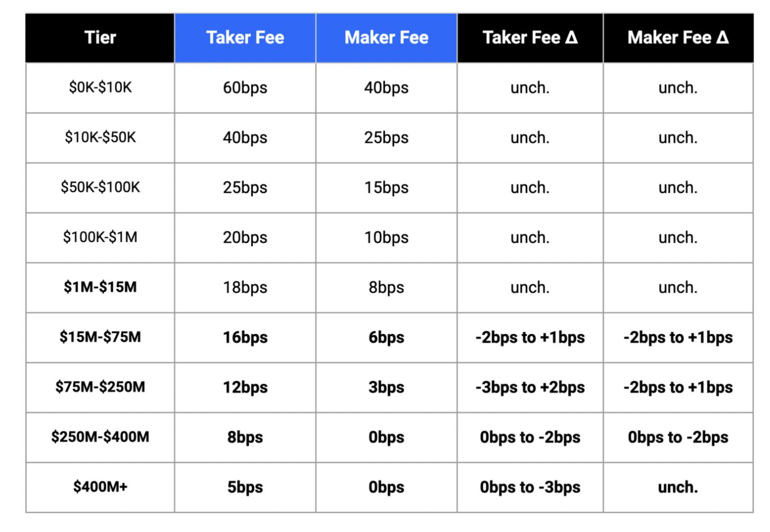Image resolution: width=770 pixels, height=532 pixels.
Task: Select the blue Taker Fee header cell
Action: tap(245, 38)
